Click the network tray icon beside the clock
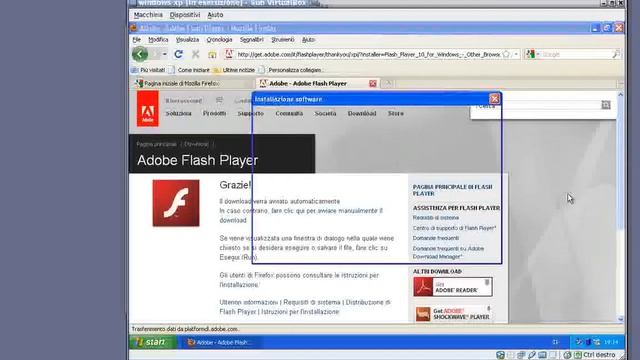This screenshot has width=640, height=360. pyautogui.click(x=597, y=342)
